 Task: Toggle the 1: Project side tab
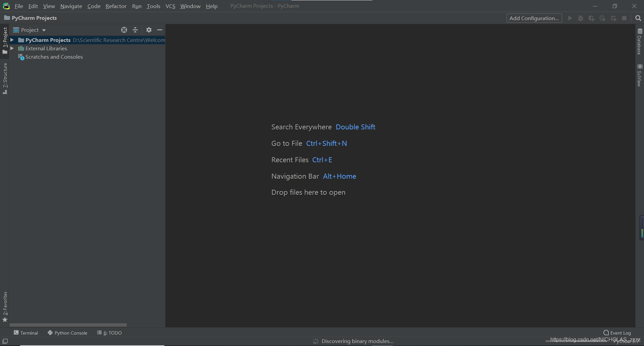point(5,40)
